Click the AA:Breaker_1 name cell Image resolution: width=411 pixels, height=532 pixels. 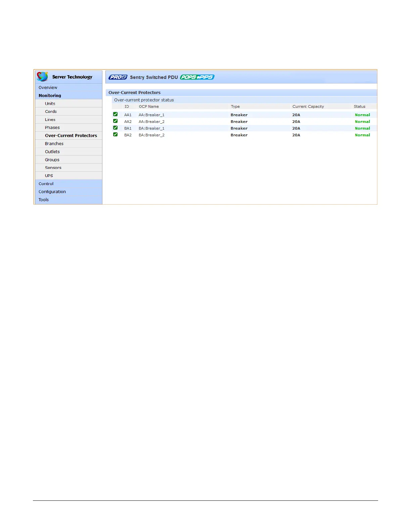pos(151,115)
